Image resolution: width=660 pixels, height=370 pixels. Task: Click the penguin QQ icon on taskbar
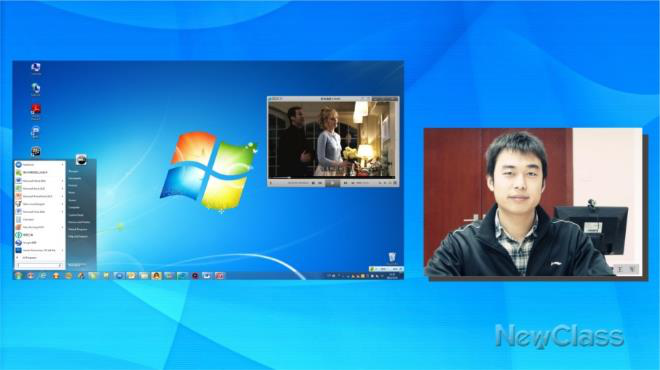(157, 276)
